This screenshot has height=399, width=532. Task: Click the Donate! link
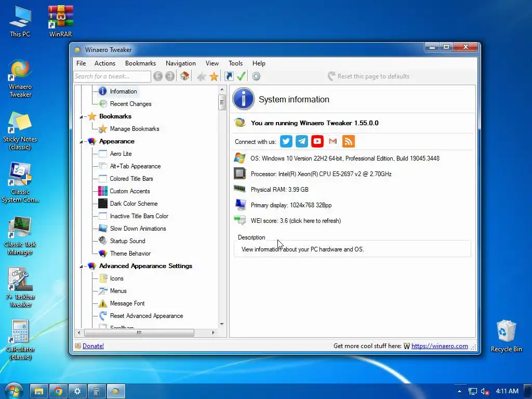[93, 345]
